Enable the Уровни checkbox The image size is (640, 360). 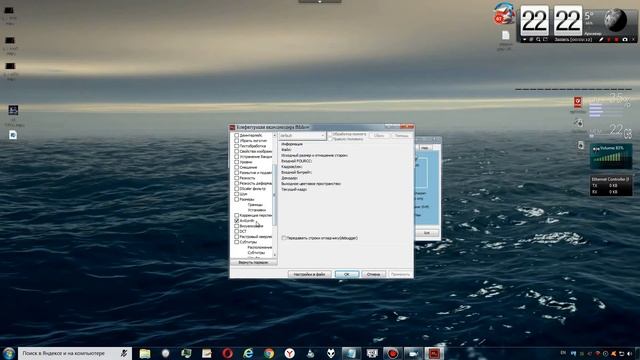236,162
